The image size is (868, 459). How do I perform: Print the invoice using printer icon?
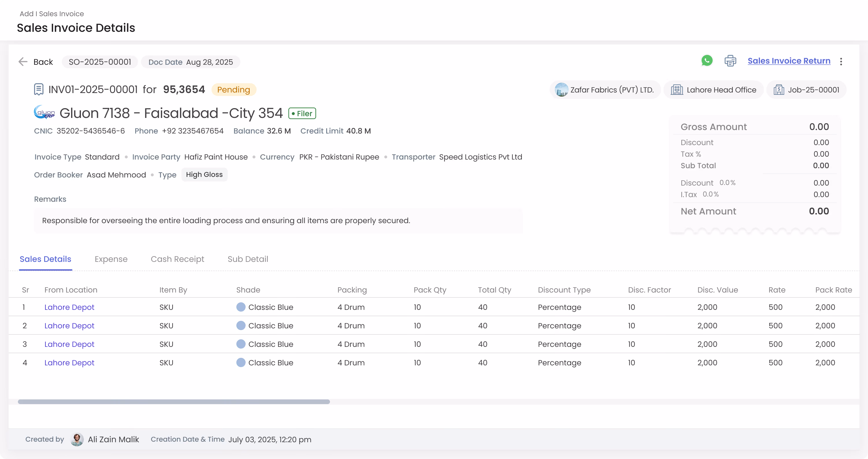coord(730,61)
